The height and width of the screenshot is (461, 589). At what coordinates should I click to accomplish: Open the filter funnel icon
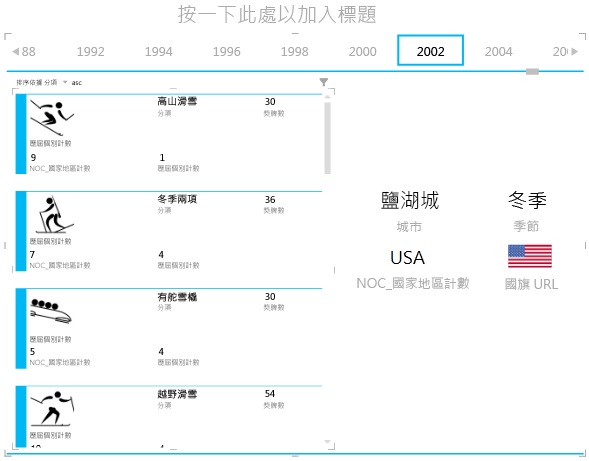pyautogui.click(x=323, y=82)
